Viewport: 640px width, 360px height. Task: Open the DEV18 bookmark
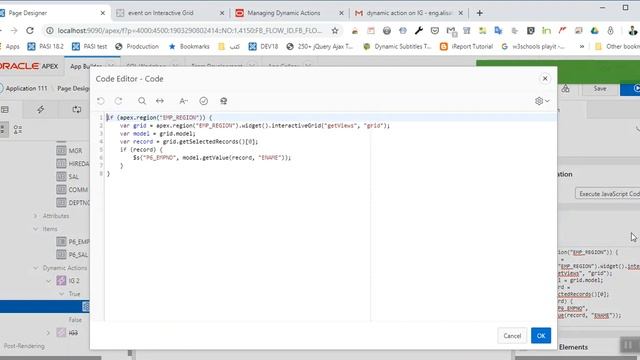263,47
